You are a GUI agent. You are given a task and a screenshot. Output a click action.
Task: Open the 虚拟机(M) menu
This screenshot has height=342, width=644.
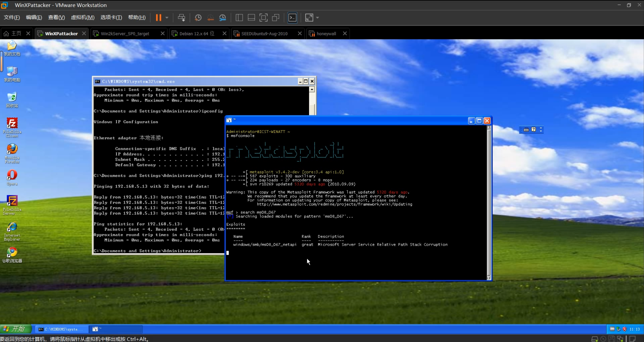(x=82, y=17)
